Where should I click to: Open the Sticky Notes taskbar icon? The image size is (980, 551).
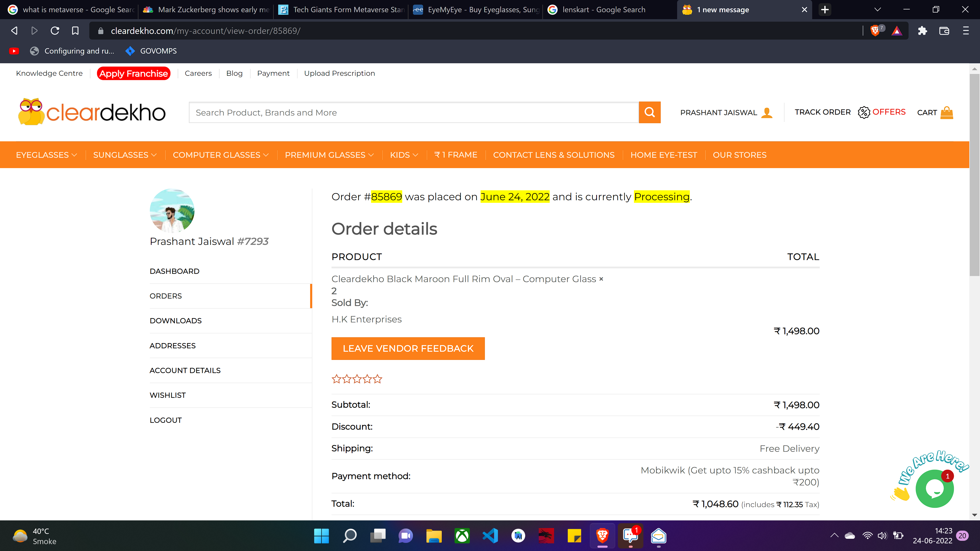[x=574, y=536]
